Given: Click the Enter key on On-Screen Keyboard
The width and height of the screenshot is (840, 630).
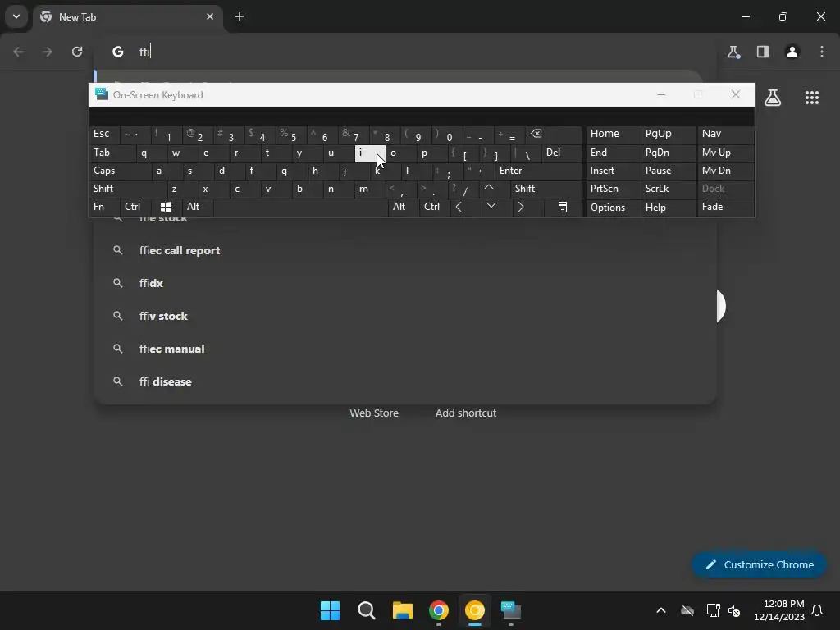Looking at the screenshot, I should coord(538,171).
